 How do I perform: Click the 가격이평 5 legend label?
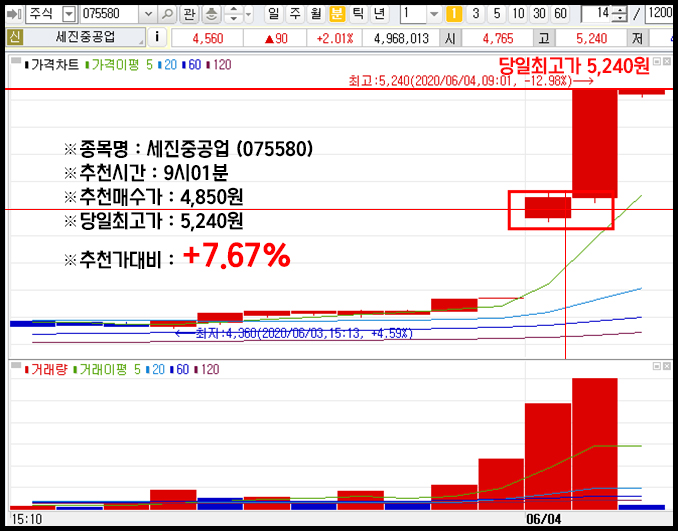pos(119,65)
